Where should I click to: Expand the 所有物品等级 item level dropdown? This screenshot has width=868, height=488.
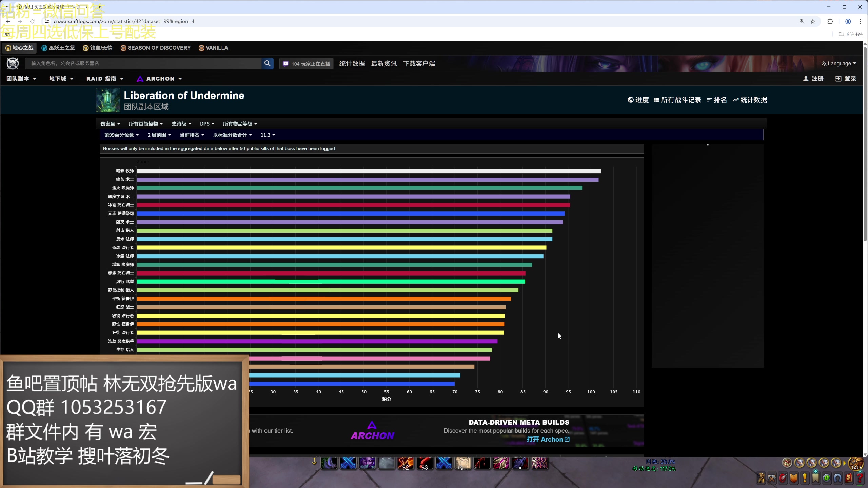[240, 124]
